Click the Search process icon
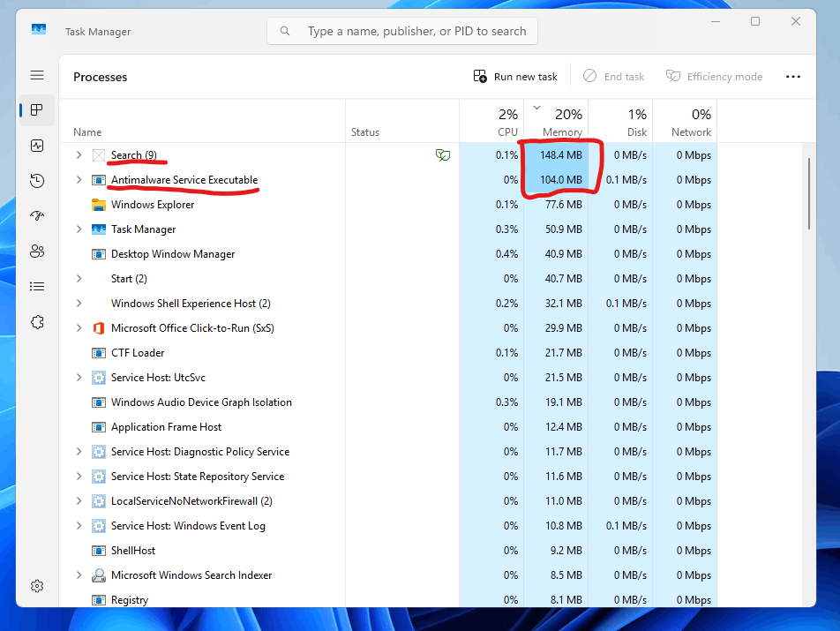The image size is (840, 631). click(x=99, y=155)
